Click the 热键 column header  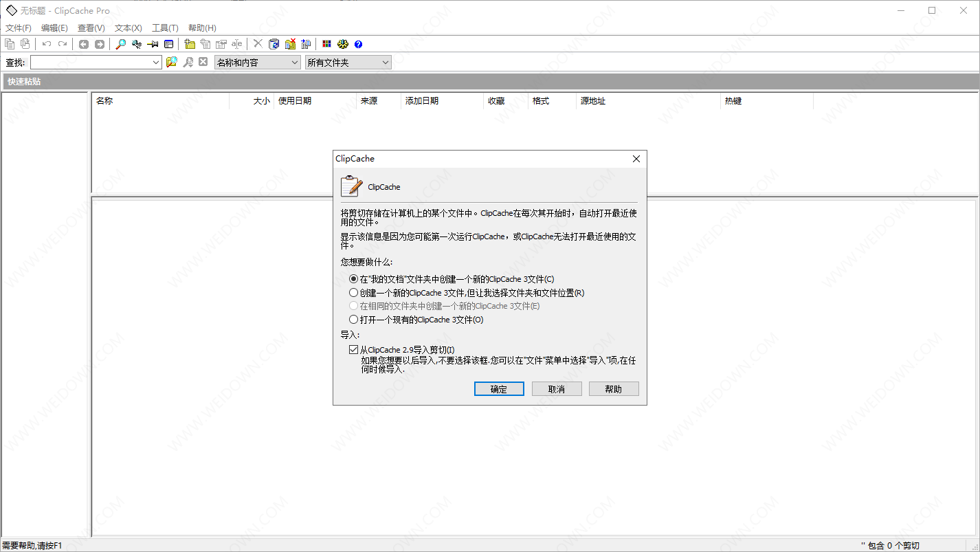click(767, 101)
